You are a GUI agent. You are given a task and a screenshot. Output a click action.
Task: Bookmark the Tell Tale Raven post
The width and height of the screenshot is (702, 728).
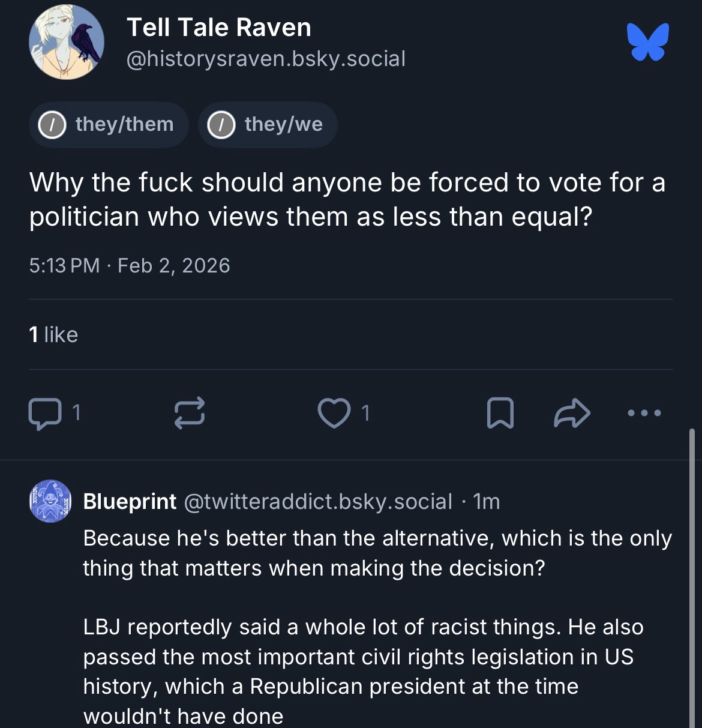point(500,414)
